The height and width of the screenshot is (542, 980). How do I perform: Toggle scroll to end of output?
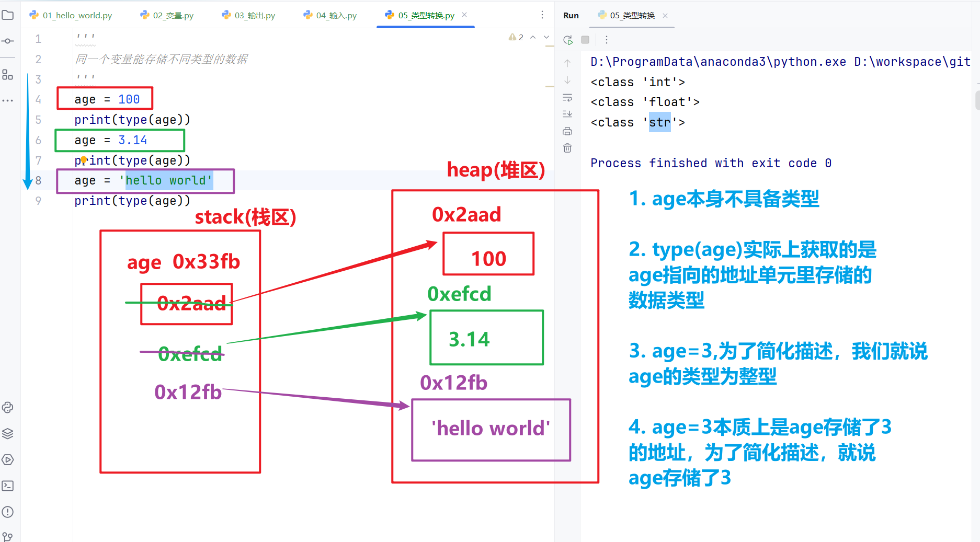tap(567, 114)
